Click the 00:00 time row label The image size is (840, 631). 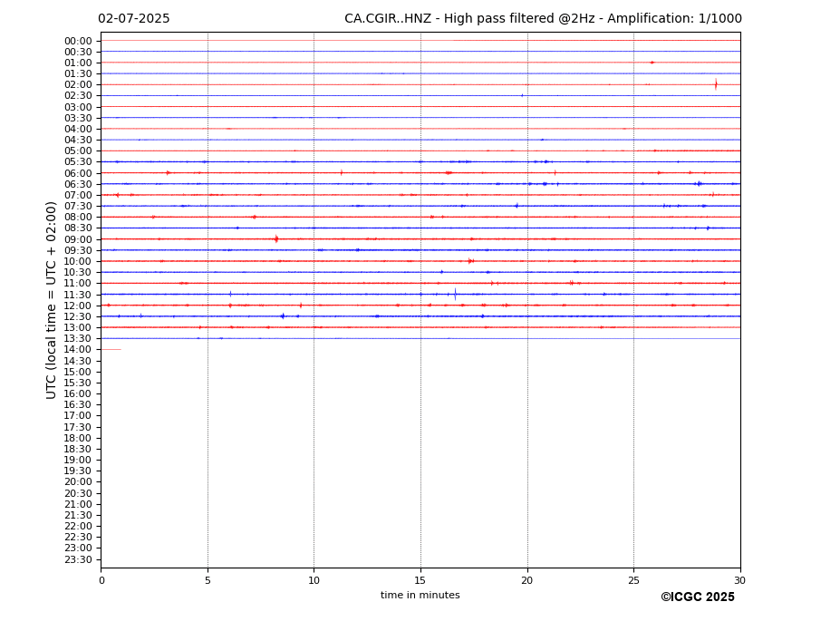[x=78, y=41]
